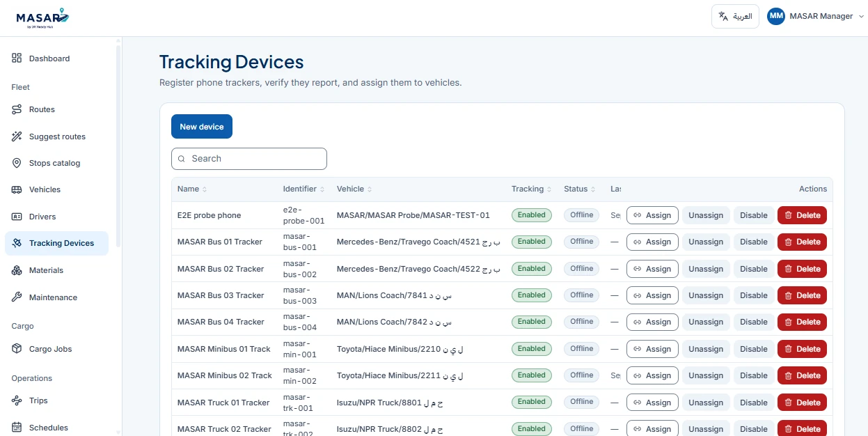
Task: Open the Stops catalog page
Action: coord(56,163)
